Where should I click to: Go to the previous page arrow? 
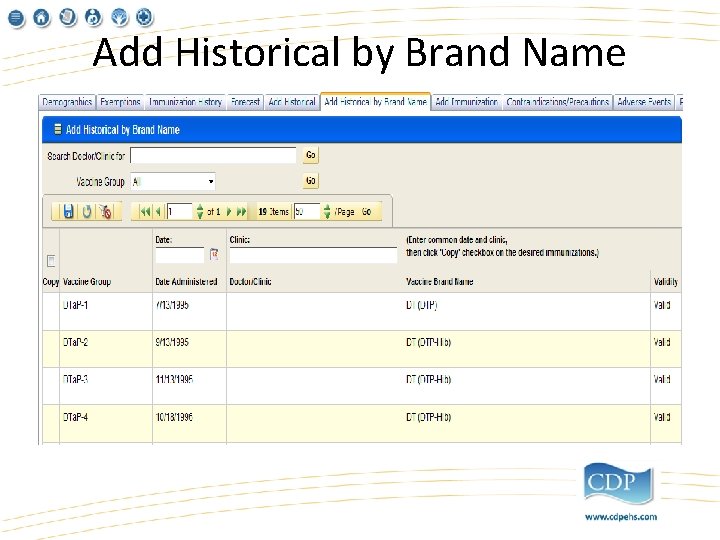158,212
